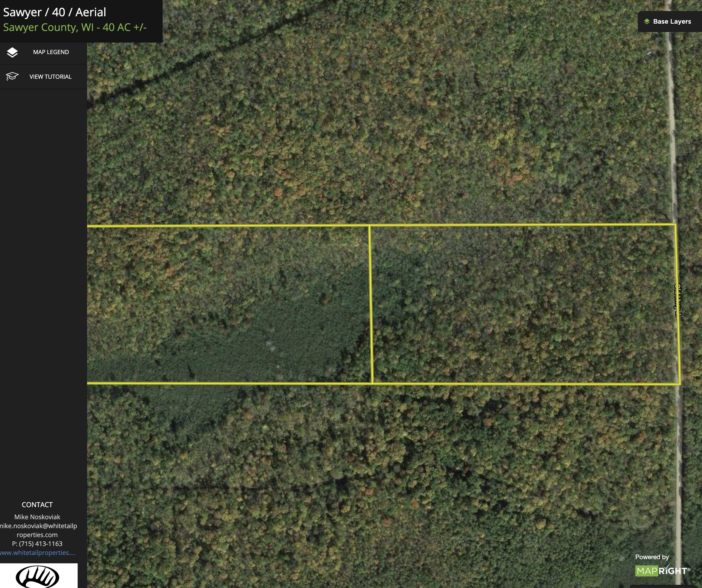Screen dimensions: 702x588
Task: Click the Whitetail Properties antler logo
Action: tap(38, 576)
